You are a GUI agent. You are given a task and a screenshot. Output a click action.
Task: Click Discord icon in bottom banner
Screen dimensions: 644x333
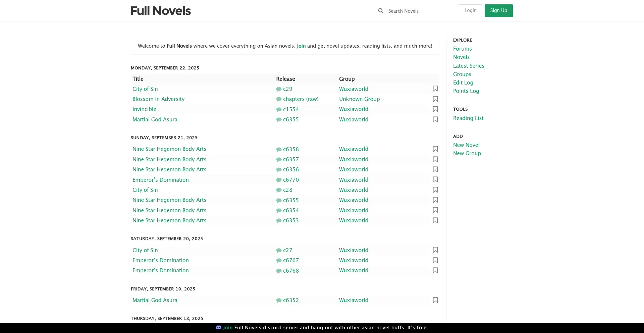(x=219, y=328)
